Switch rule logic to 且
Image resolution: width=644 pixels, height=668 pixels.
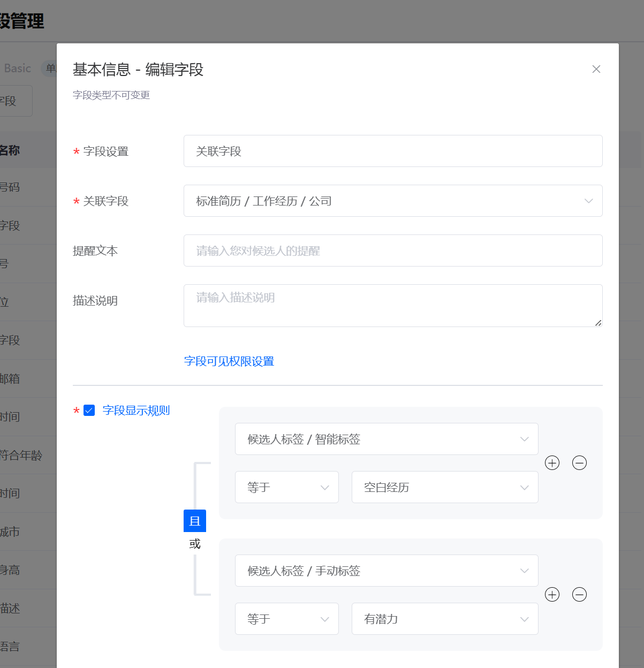[x=195, y=521]
